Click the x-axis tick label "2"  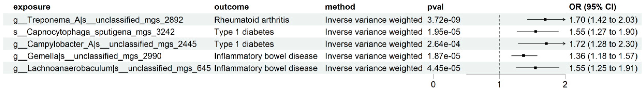565,85
